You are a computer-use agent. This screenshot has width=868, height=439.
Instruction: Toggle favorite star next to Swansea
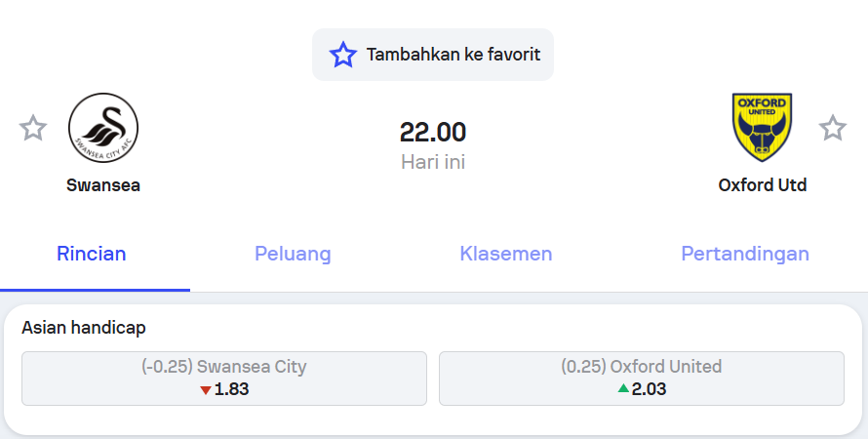pos(33,128)
